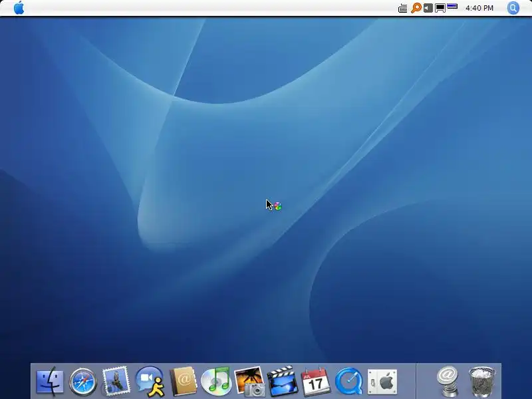Click the blue bar icon beside the display icon
Image resolution: width=532 pixels, height=399 pixels.
[452, 7]
